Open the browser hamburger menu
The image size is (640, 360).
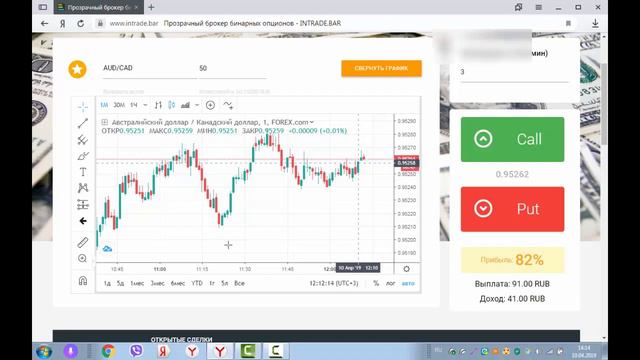(x=539, y=7)
